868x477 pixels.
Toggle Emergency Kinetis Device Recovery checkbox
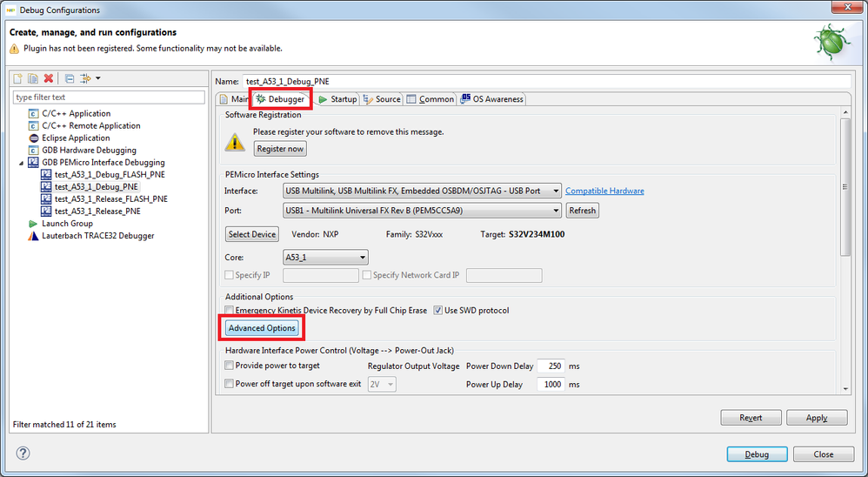point(229,310)
